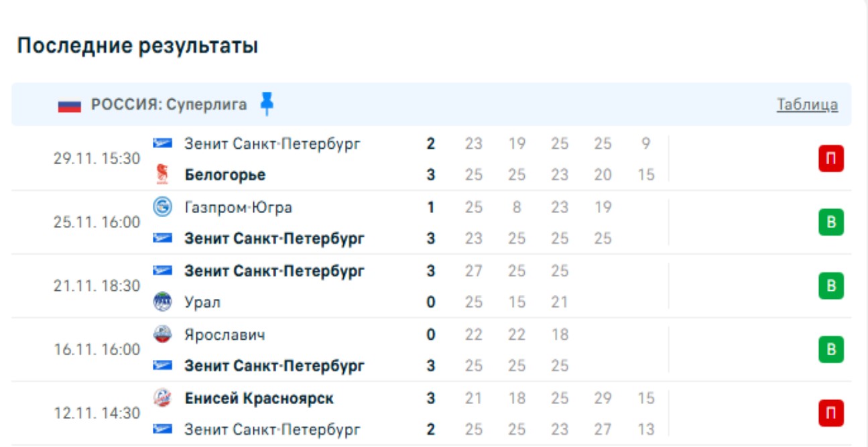Click the green win badge for 25.11 match
868x447 pixels.
tap(830, 222)
